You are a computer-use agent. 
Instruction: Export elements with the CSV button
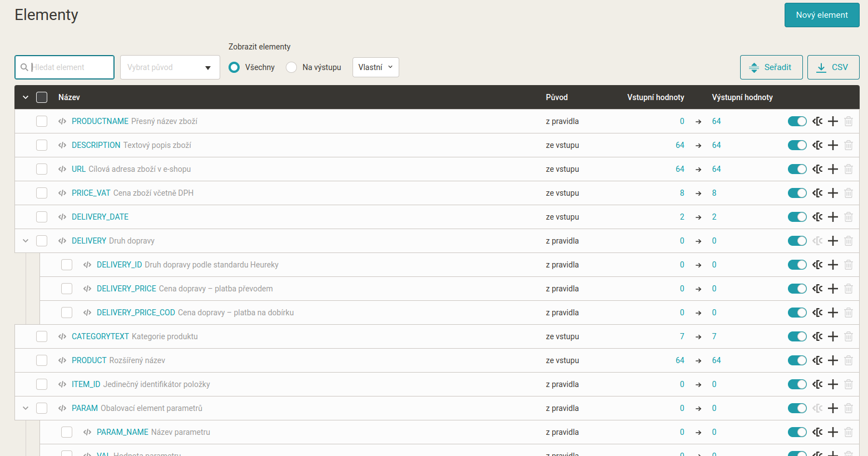pos(833,67)
